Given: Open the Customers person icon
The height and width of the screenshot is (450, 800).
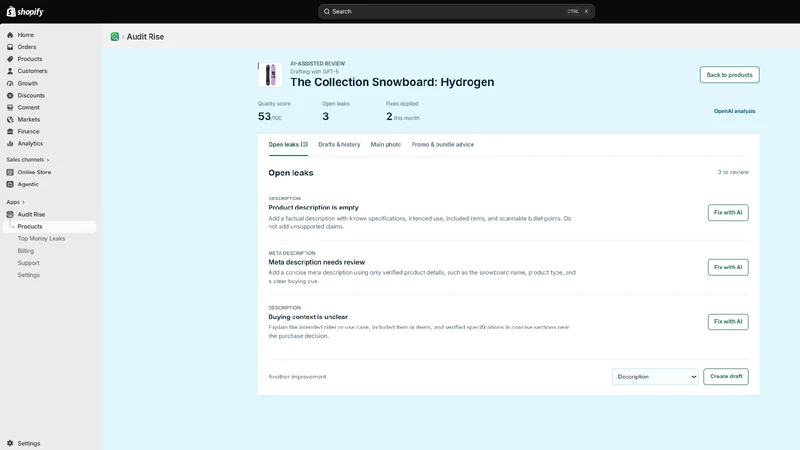Looking at the screenshot, I should click(x=10, y=71).
